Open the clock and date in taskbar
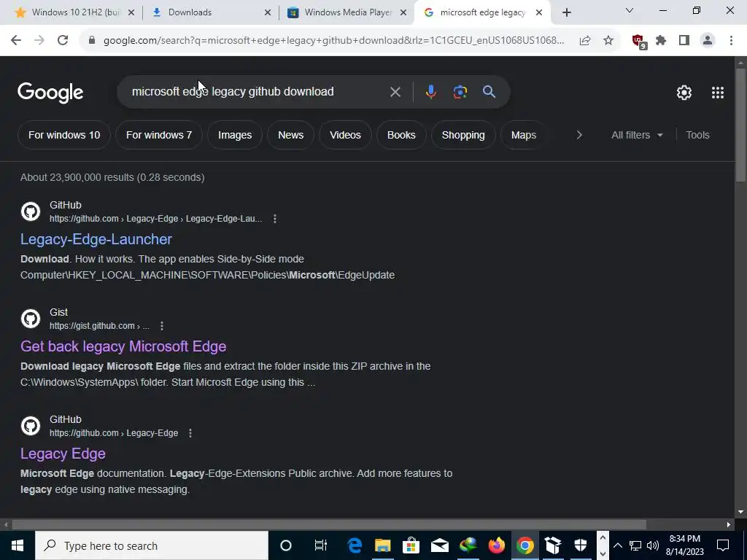747x560 pixels. pos(684,545)
